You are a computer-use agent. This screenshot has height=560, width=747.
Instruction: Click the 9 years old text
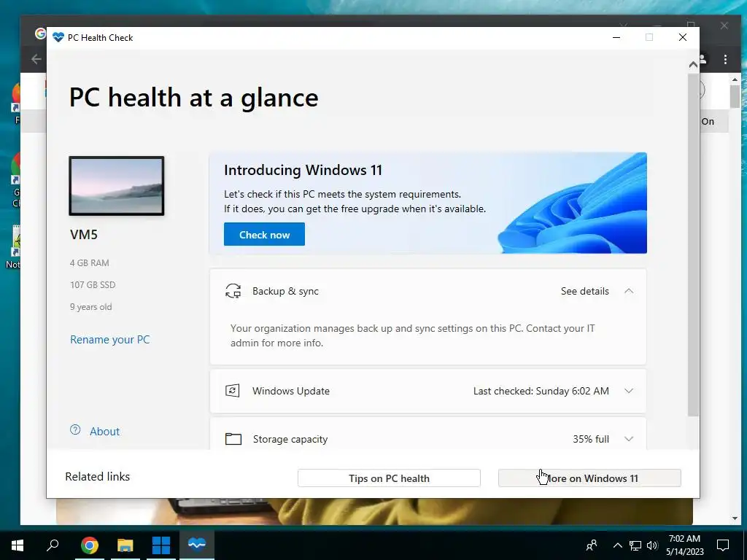point(91,307)
